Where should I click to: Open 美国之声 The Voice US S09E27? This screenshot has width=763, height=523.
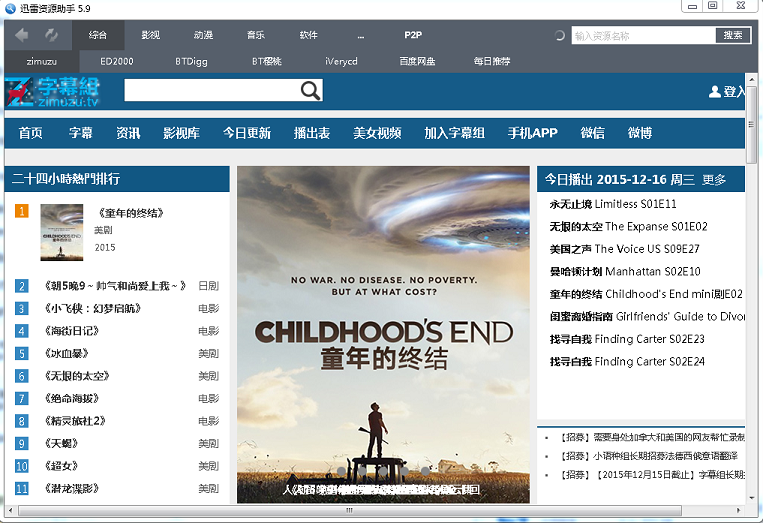tap(624, 249)
